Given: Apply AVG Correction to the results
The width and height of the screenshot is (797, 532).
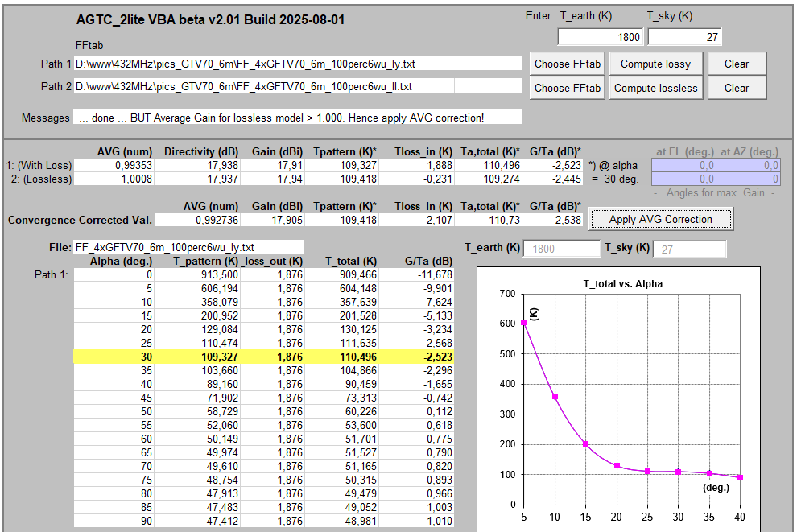Looking at the screenshot, I should (660, 219).
